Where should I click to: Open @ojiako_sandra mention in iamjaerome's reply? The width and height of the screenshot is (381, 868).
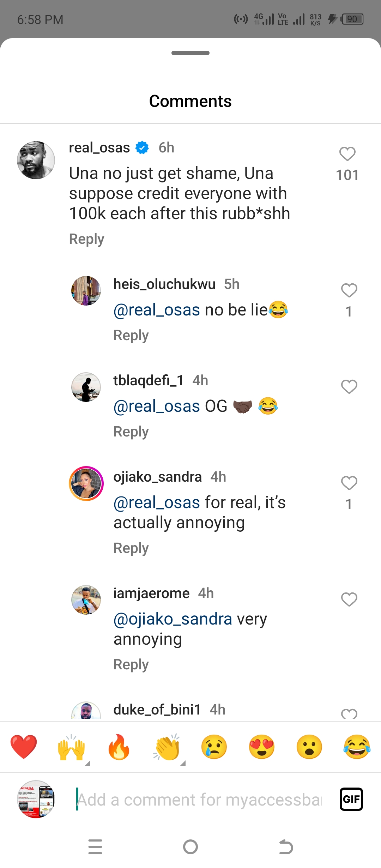click(x=173, y=619)
